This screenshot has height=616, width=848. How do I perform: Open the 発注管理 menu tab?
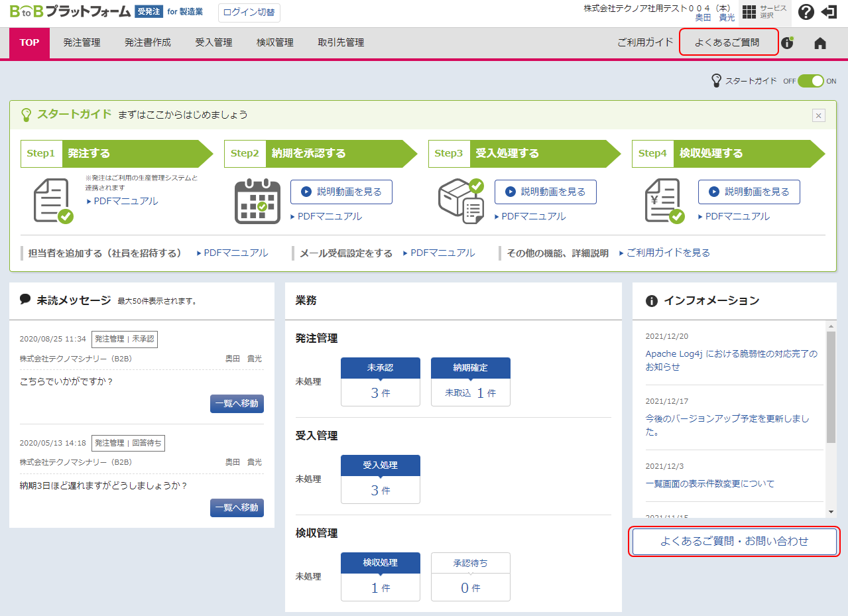(82, 42)
